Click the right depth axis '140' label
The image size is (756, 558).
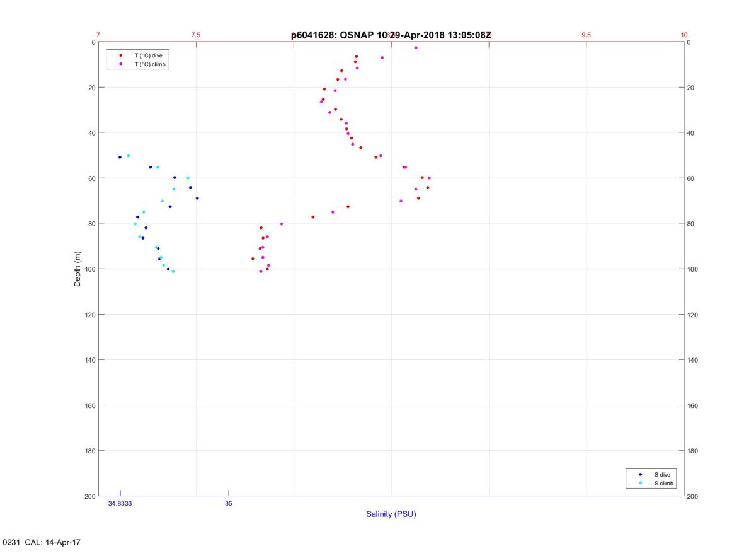[x=692, y=360]
